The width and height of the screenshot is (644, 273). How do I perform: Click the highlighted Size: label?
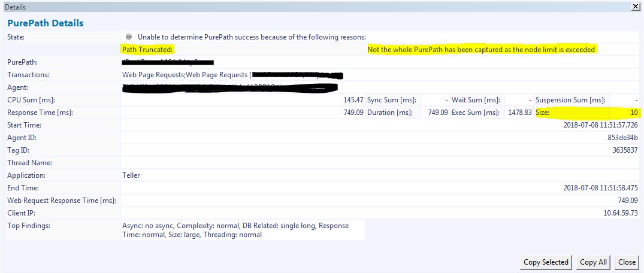click(x=542, y=113)
